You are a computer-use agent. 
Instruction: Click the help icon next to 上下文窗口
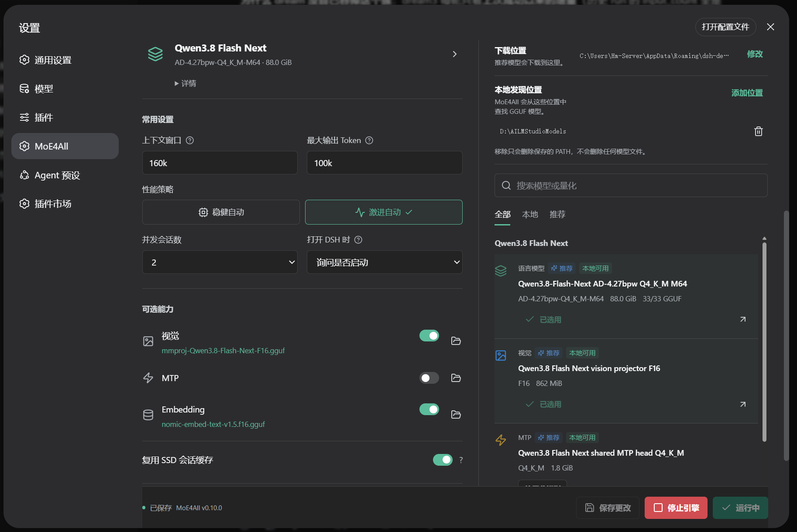[190, 140]
